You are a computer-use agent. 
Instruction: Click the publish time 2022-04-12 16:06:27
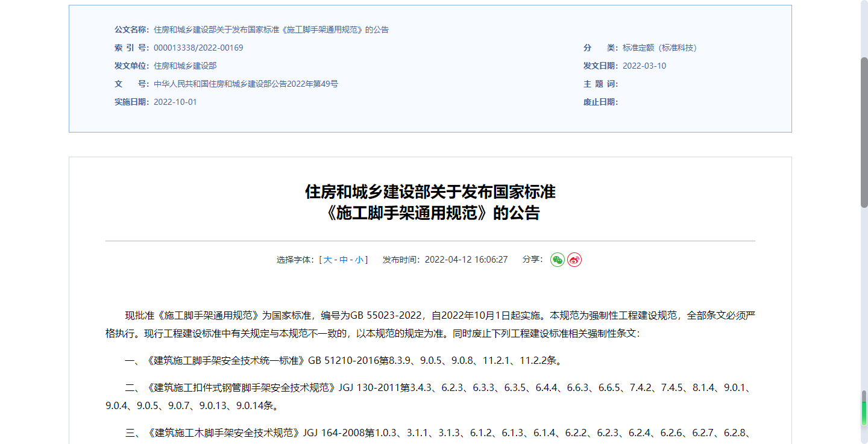click(x=466, y=260)
